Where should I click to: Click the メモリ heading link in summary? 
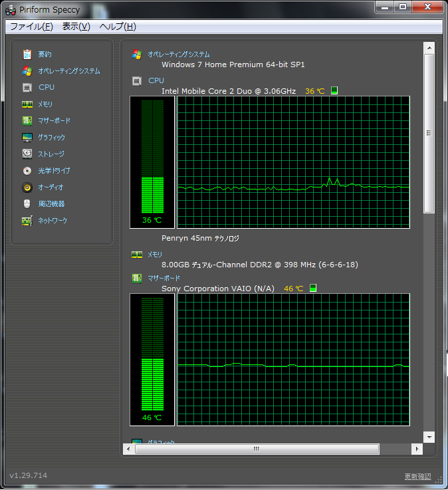point(155,255)
